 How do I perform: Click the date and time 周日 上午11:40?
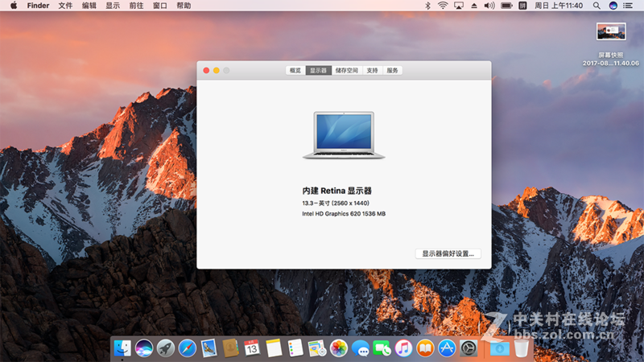[559, 6]
